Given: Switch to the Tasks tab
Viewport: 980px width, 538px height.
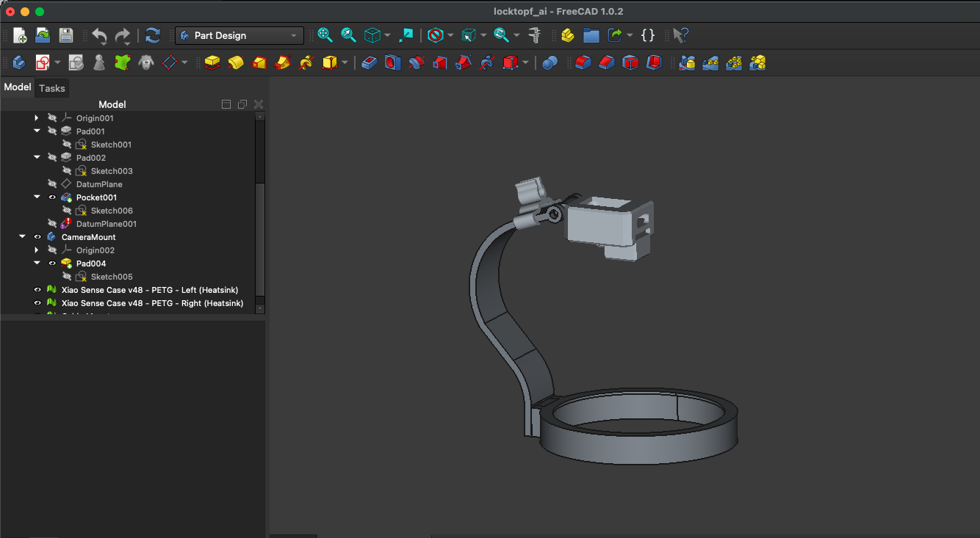Looking at the screenshot, I should (x=52, y=88).
